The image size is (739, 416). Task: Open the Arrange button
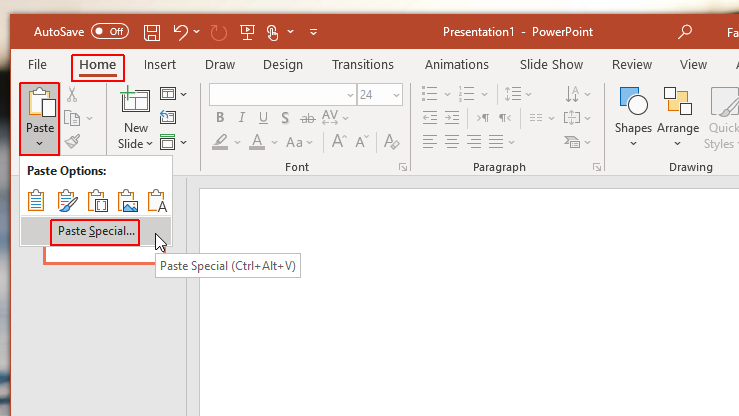point(678,118)
